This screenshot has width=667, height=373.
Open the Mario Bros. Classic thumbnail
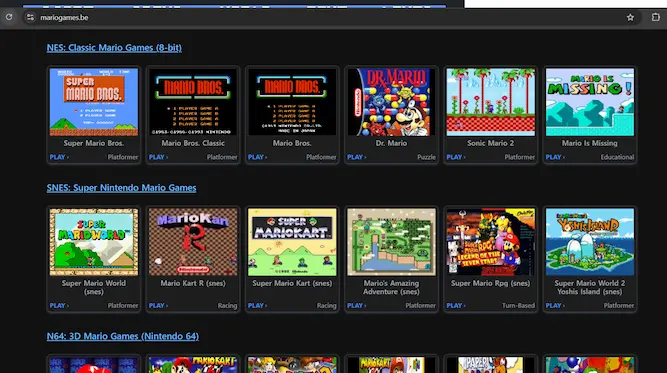point(193,102)
